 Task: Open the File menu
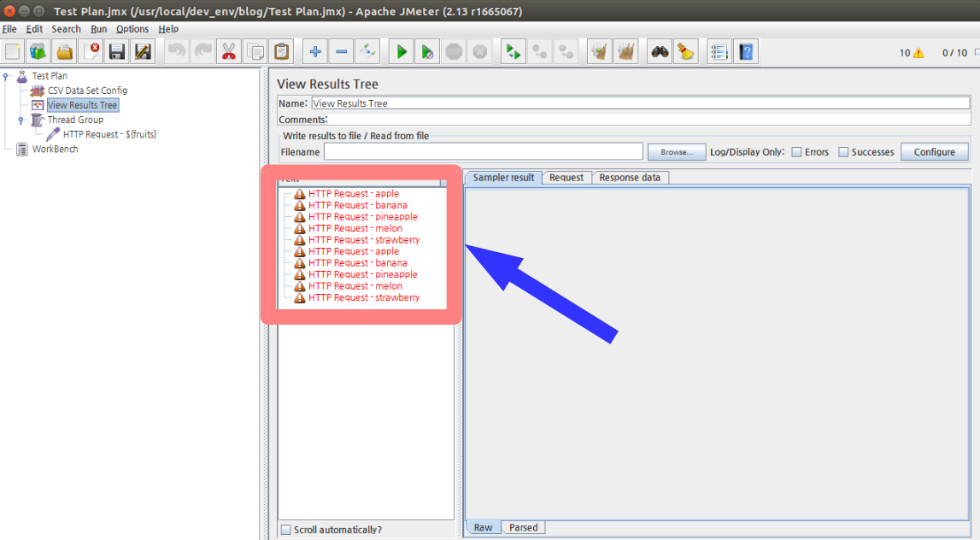point(9,29)
